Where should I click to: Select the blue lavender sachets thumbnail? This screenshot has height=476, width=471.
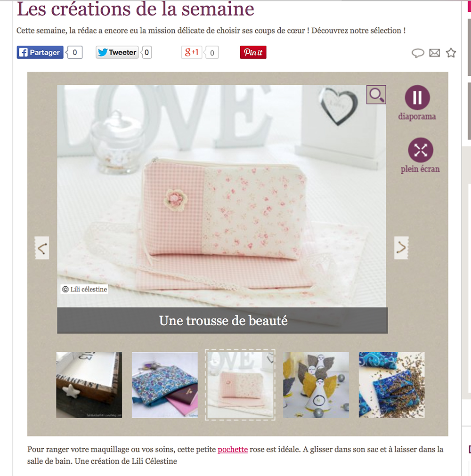(392, 385)
